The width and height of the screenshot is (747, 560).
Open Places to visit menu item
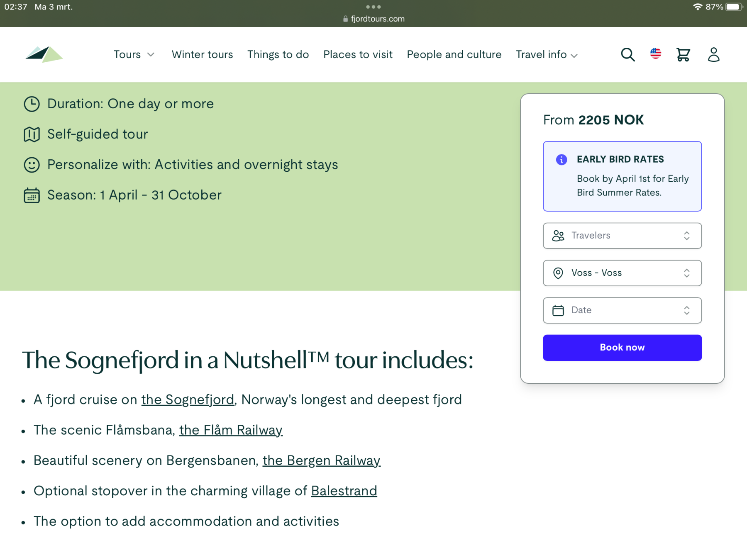(x=358, y=54)
